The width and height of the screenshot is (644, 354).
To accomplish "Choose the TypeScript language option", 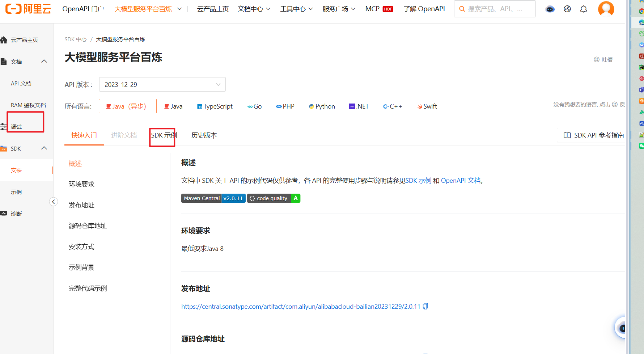I will coord(215,106).
